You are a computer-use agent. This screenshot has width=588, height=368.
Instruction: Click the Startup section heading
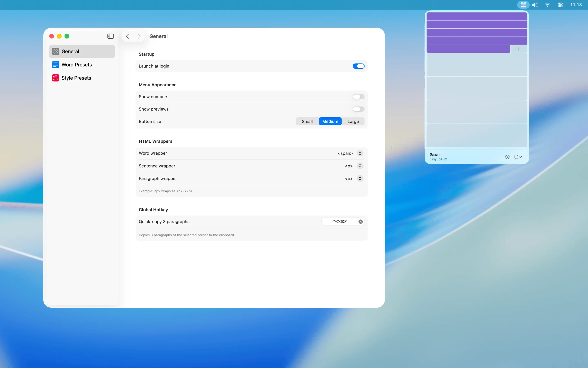(147, 54)
